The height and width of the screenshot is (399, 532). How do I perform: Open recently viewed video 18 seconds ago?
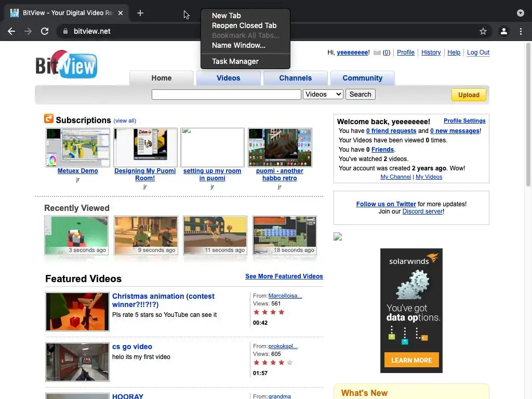pos(285,235)
